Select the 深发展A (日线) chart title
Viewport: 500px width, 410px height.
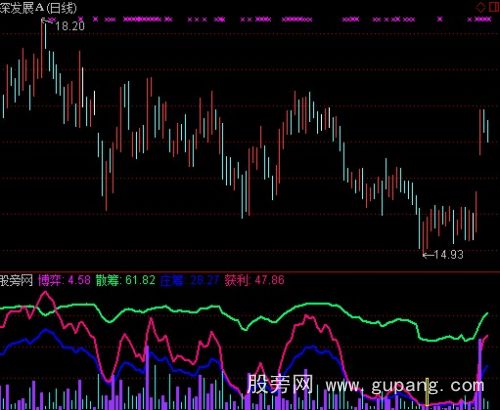[x=38, y=8]
